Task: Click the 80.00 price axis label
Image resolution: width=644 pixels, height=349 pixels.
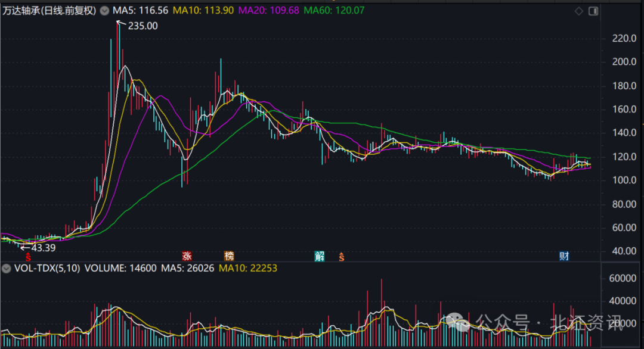Action: pyautogui.click(x=624, y=204)
